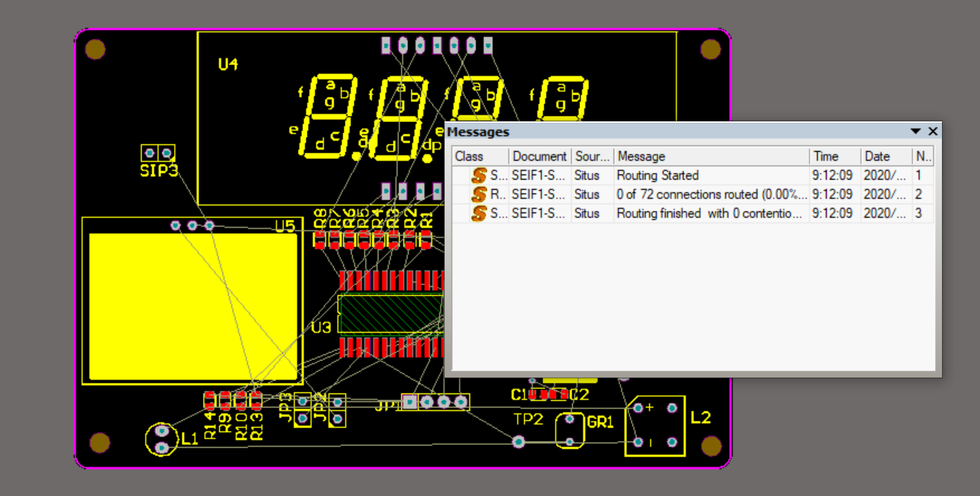Sort messages by the Document column header
980x496 pixels.
pyautogui.click(x=540, y=156)
